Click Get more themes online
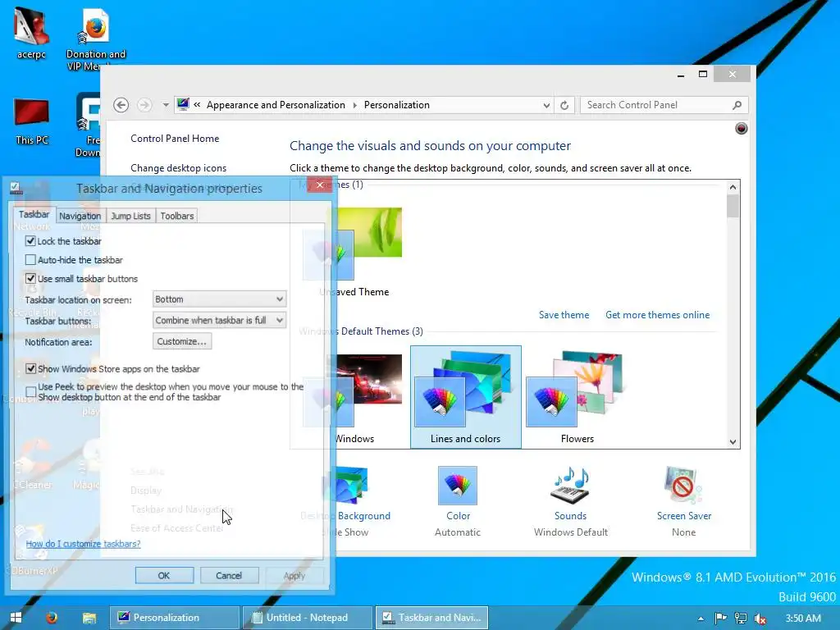This screenshot has height=630, width=840. tap(657, 315)
